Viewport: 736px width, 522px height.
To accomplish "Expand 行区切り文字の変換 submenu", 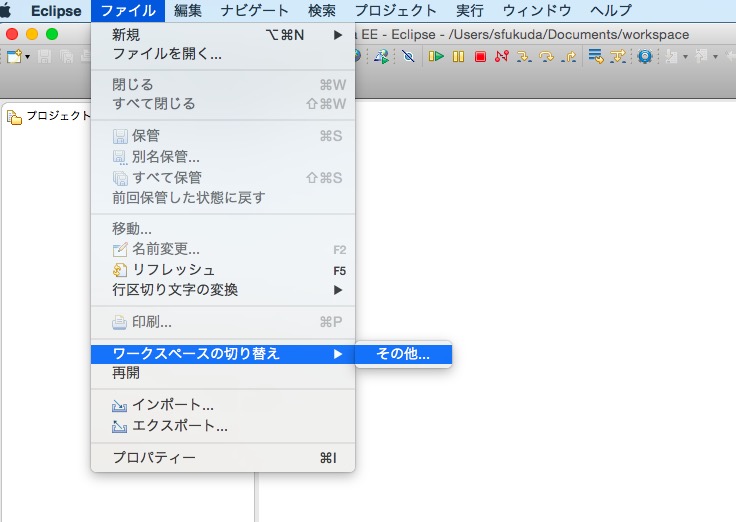I will (223, 290).
